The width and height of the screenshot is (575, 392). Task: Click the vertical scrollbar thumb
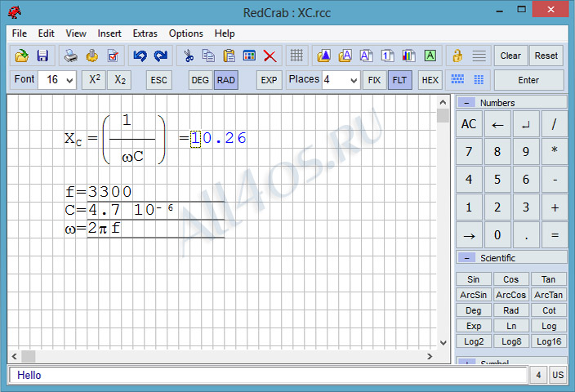coord(443,116)
